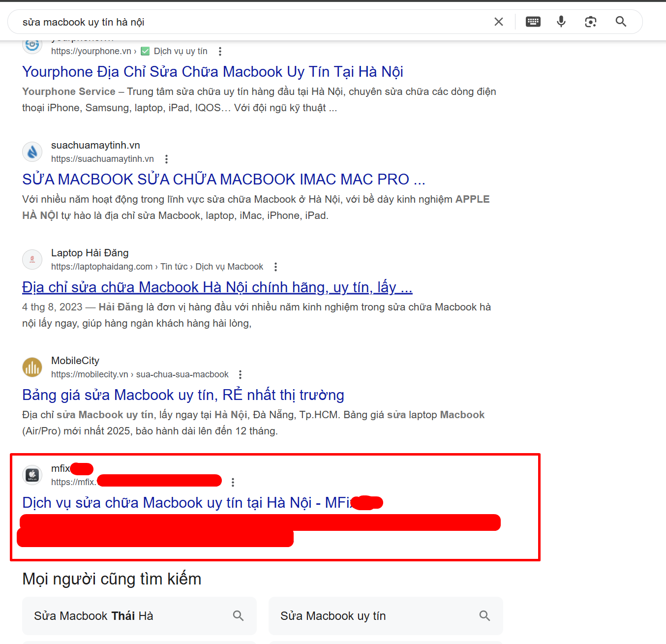Open Địa chỉ sửa chữa Macbook Hà Nội link
This screenshot has height=644, width=666.
click(x=217, y=287)
